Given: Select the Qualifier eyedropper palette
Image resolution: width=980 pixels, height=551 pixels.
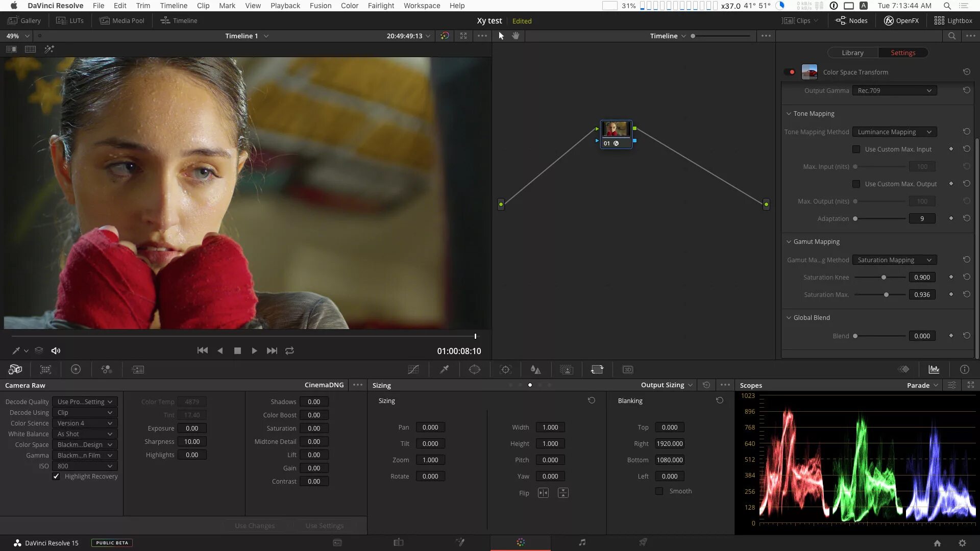Looking at the screenshot, I should pyautogui.click(x=444, y=369).
